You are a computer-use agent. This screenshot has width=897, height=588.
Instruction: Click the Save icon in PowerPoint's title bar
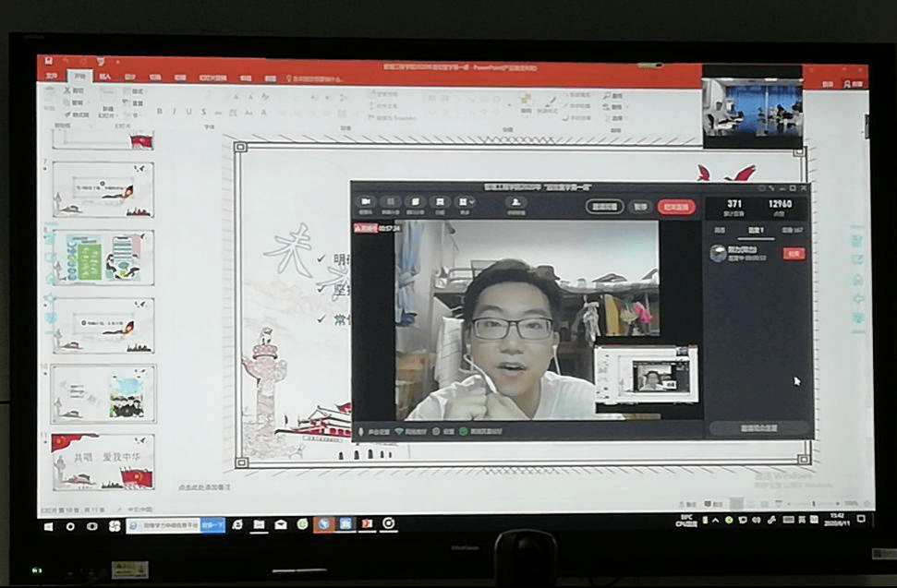point(49,61)
